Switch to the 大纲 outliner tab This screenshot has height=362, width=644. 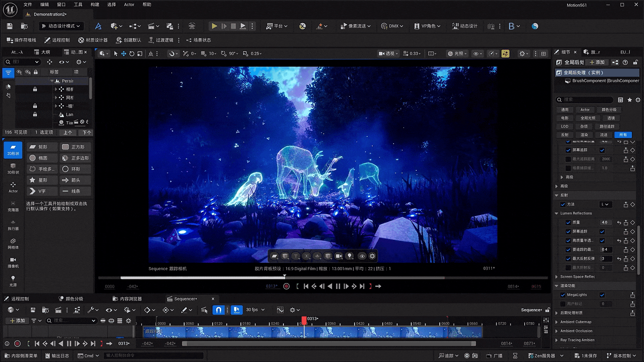[x=42, y=52]
